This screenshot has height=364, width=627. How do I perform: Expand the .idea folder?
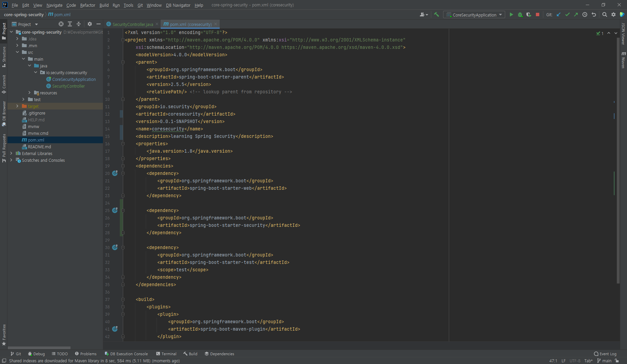tap(17, 39)
